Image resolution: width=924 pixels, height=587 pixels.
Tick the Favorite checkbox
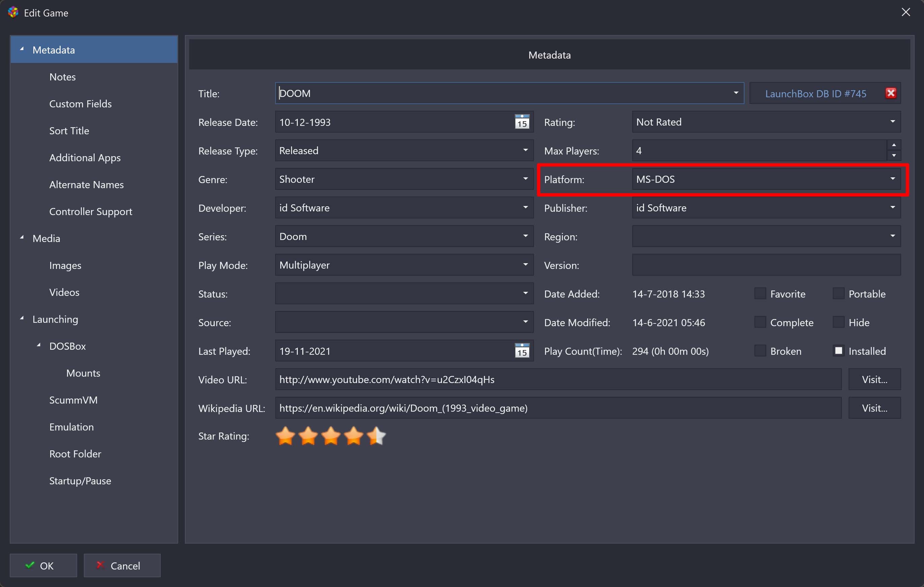[x=760, y=294]
